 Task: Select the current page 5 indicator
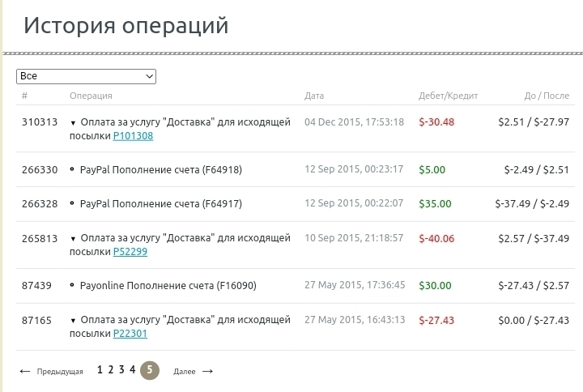[150, 370]
